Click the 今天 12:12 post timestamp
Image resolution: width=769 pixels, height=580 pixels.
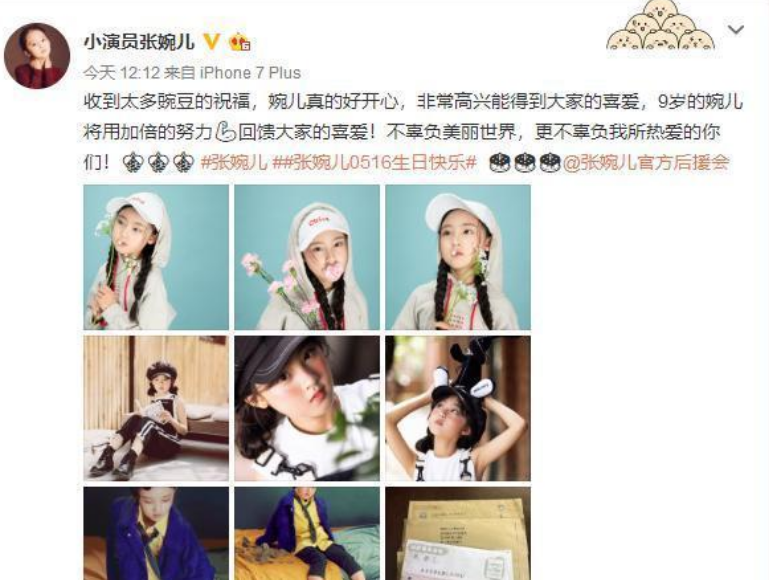pos(122,73)
